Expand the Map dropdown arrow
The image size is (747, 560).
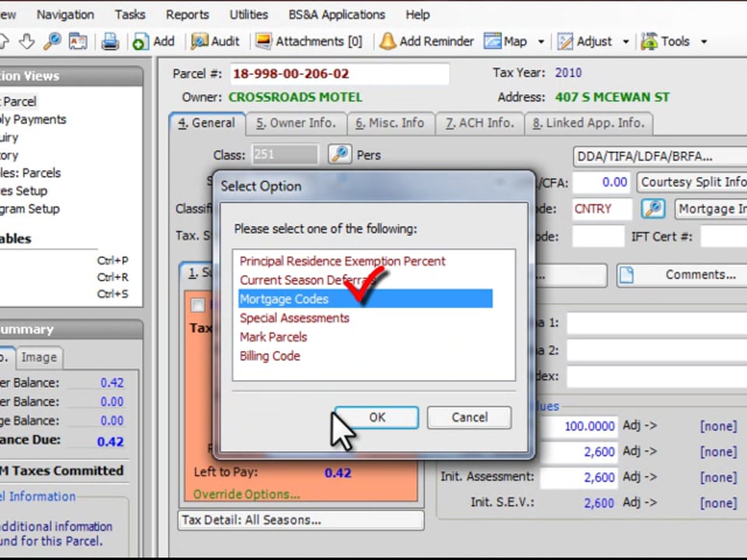click(x=541, y=42)
